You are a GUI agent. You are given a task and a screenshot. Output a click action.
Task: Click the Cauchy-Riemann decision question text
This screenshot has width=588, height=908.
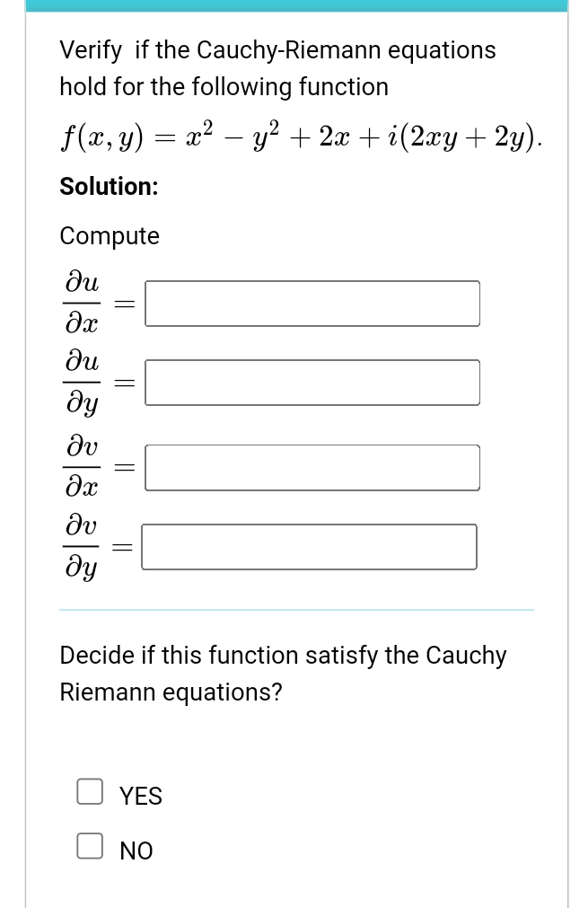pos(282,673)
